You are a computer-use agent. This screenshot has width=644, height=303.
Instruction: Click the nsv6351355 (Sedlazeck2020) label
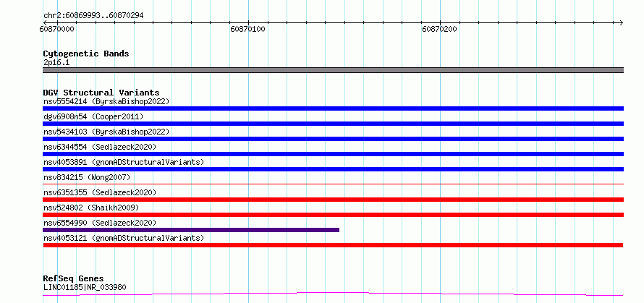pyautogui.click(x=100, y=192)
